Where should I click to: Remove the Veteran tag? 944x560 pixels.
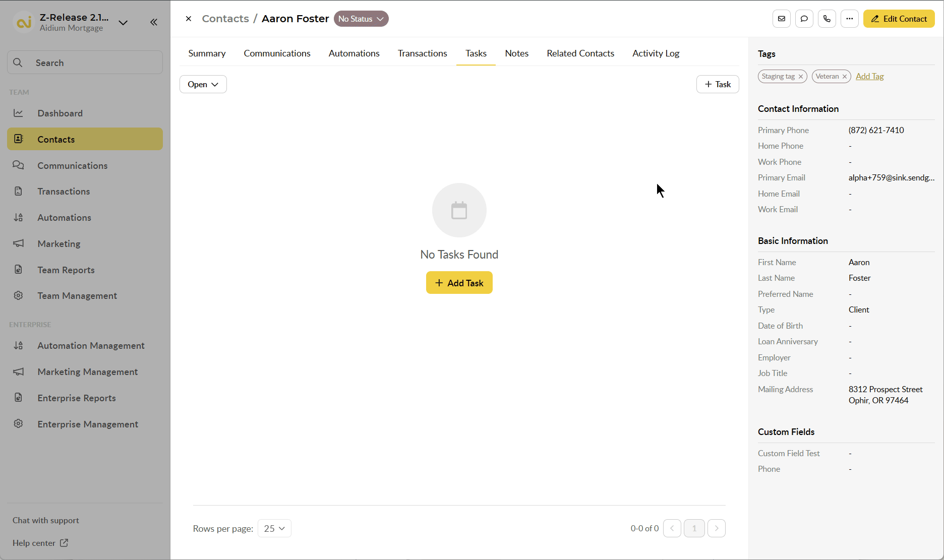tap(845, 77)
